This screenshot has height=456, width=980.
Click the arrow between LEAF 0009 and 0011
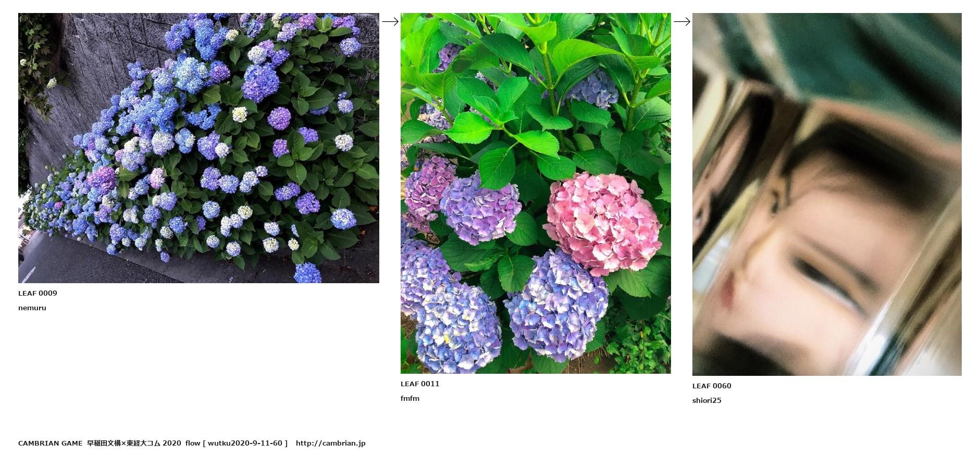pos(390,21)
